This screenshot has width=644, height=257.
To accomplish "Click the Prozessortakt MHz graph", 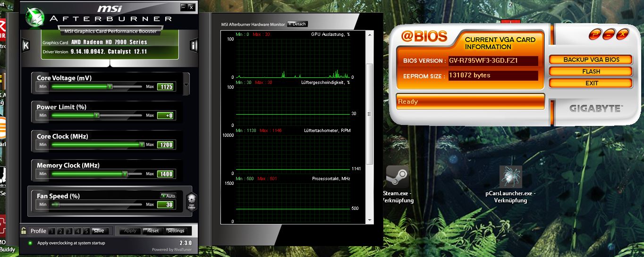I will (293, 202).
